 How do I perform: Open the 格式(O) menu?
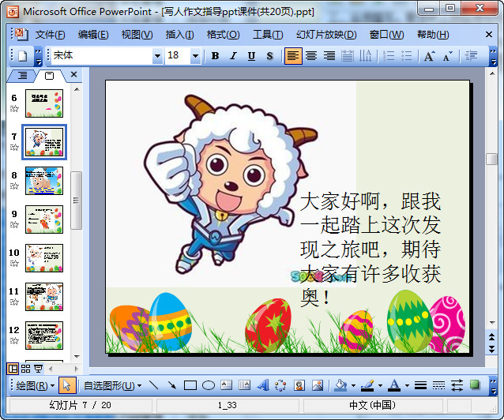[x=223, y=35]
